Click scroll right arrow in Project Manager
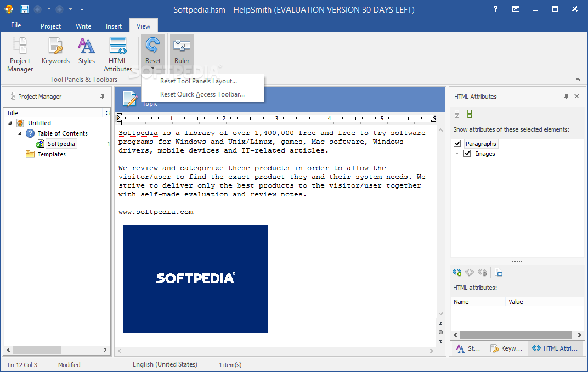588x372 pixels. 105,350
